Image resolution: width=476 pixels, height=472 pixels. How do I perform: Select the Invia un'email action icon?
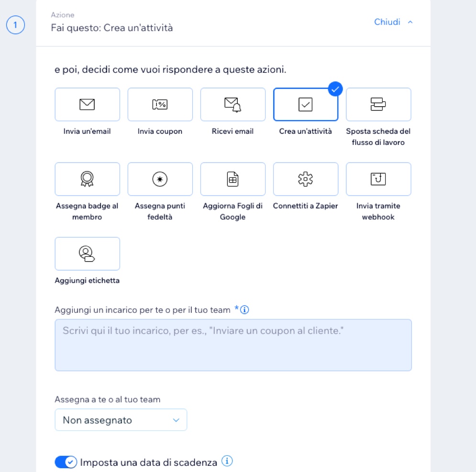tap(87, 104)
